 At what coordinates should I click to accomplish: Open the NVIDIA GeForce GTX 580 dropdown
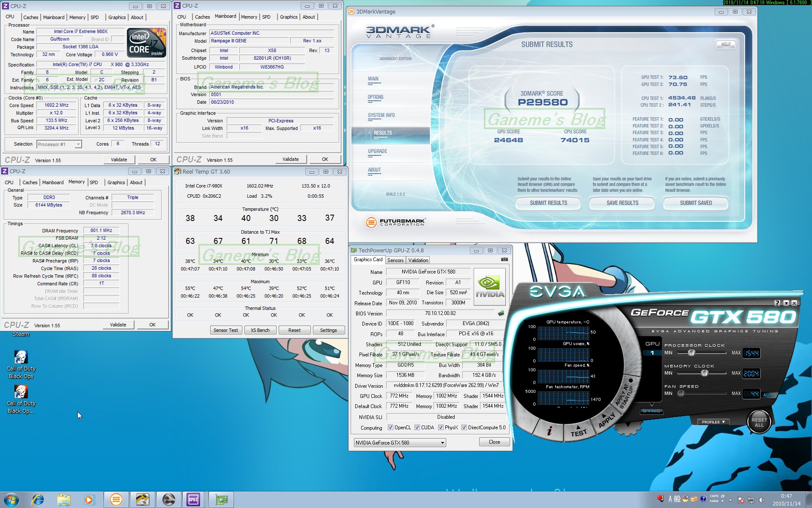pyautogui.click(x=442, y=443)
